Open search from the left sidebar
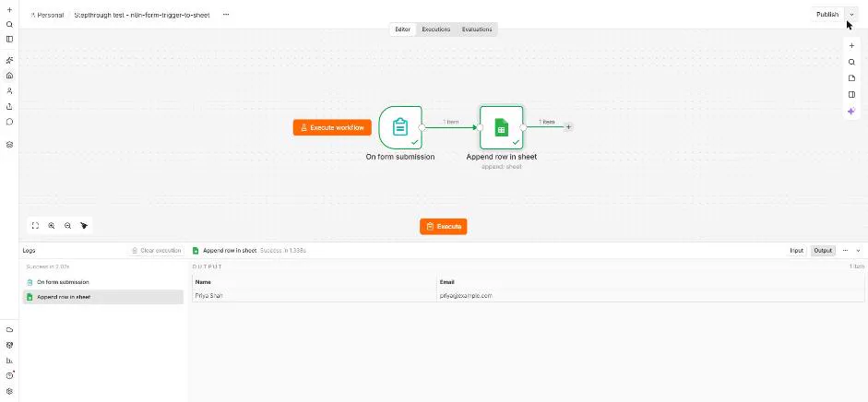Viewport: 868px width, 402px height. click(x=9, y=24)
